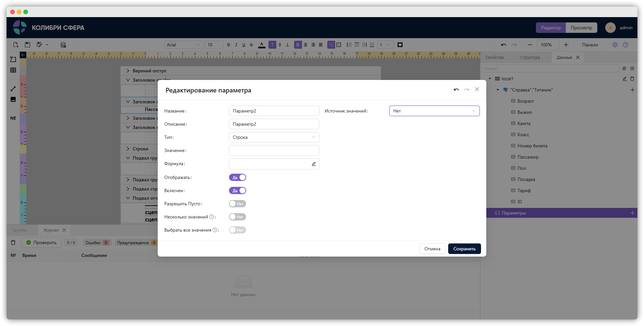Open settings gear icon
The image size is (644, 326).
[x=615, y=45]
